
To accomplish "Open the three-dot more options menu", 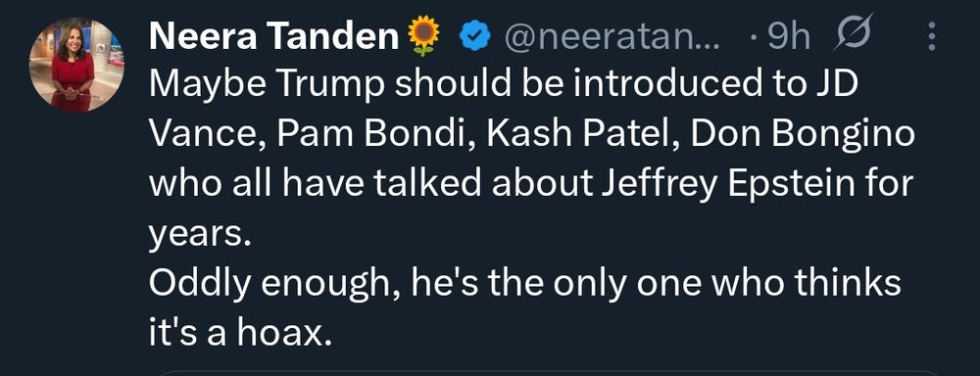I will coord(931,36).
